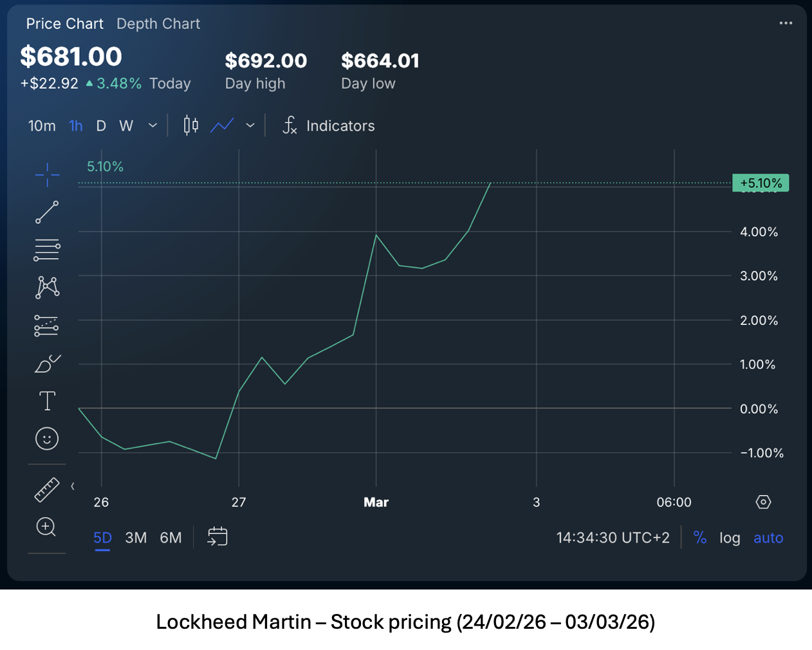
Task: Click the 06:00 time axis label
Action: coord(674,503)
